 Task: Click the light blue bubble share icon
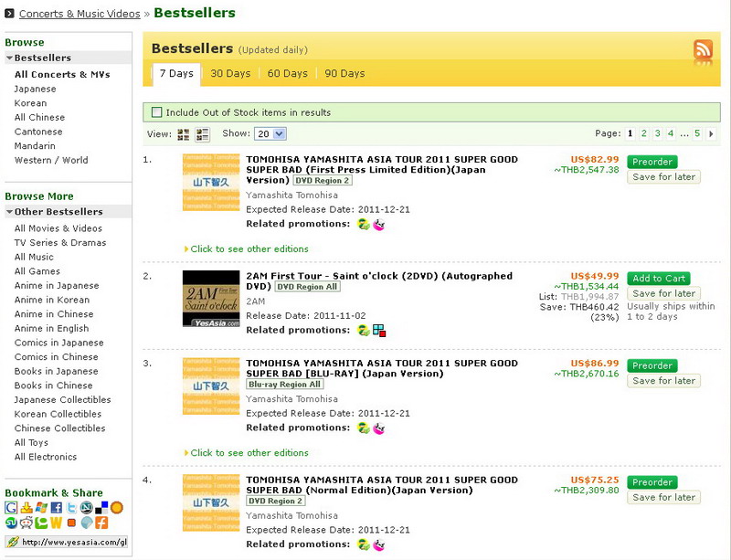(x=86, y=523)
